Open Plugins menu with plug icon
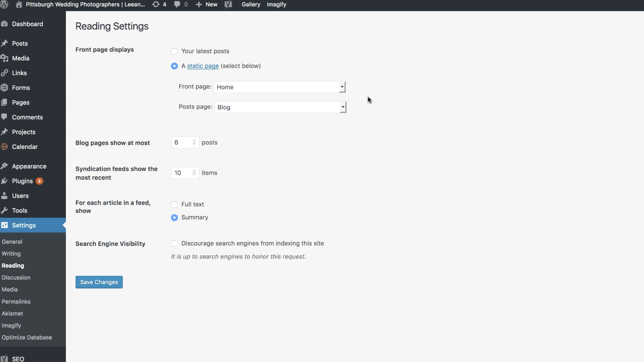Viewport: 644px width, 362px height. (22, 181)
